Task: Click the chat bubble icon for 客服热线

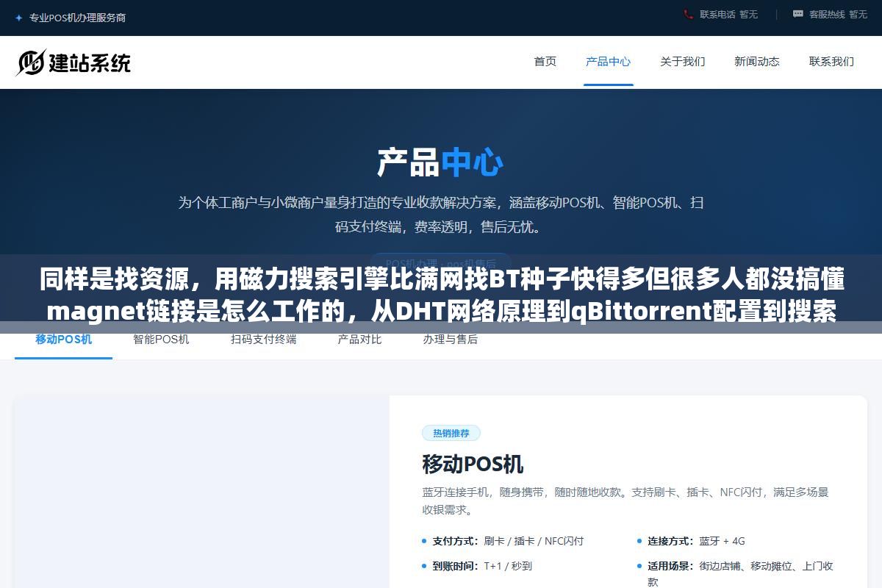Action: click(798, 14)
